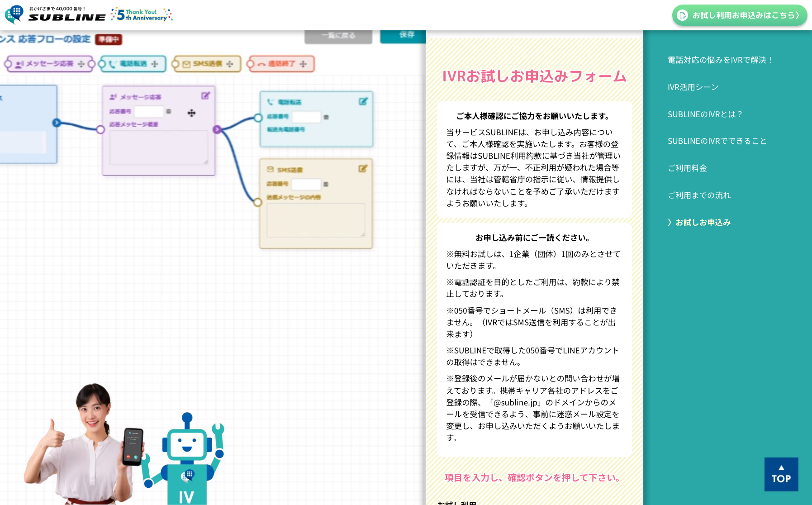Edit the SMS送信 card via pencil icon
Image resolution: width=812 pixels, height=505 pixels.
(x=363, y=169)
